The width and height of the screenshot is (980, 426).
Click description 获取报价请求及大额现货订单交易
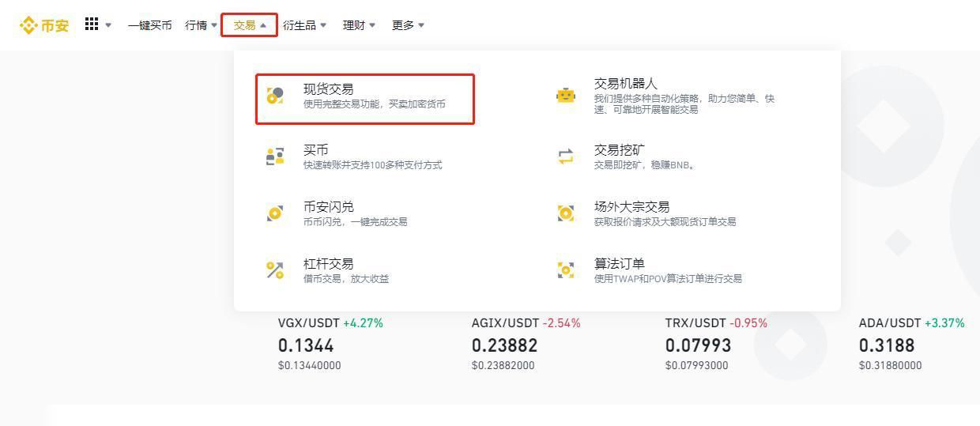pyautogui.click(x=665, y=222)
